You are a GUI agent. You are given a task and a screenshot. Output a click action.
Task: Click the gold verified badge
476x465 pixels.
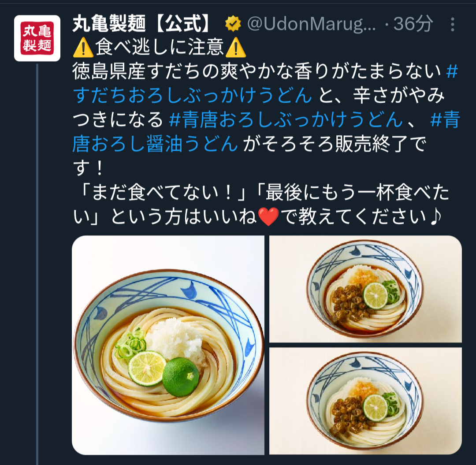[x=233, y=24]
